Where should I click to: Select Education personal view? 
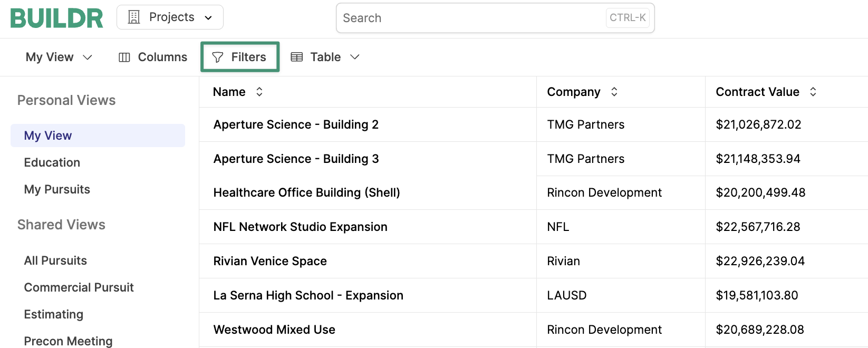click(52, 162)
